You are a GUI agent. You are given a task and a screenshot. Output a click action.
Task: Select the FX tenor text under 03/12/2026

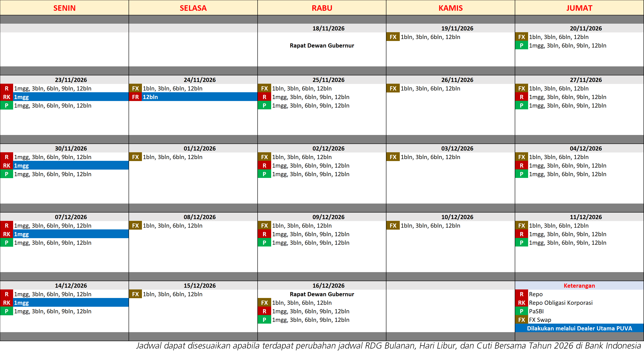click(x=430, y=157)
